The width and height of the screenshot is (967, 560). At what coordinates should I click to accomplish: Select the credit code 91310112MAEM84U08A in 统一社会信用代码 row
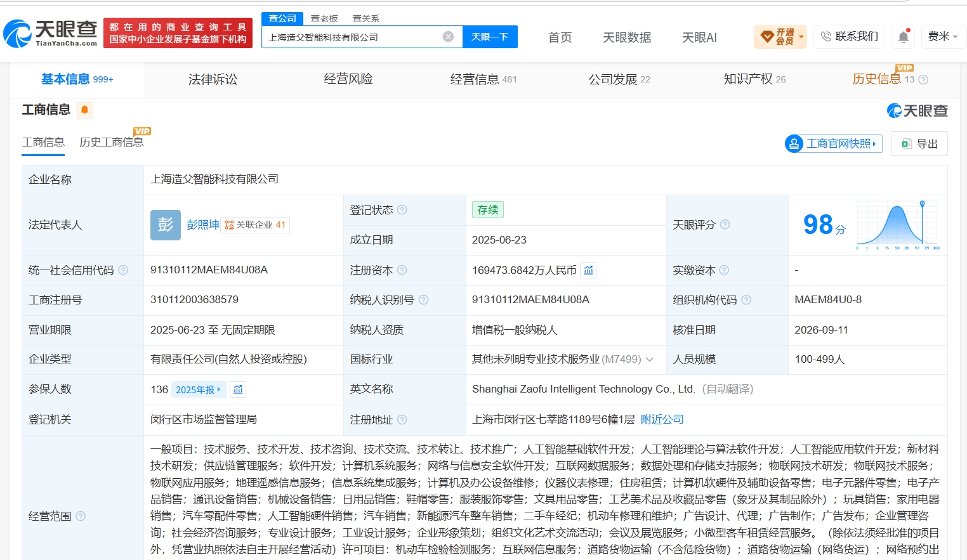(x=209, y=270)
